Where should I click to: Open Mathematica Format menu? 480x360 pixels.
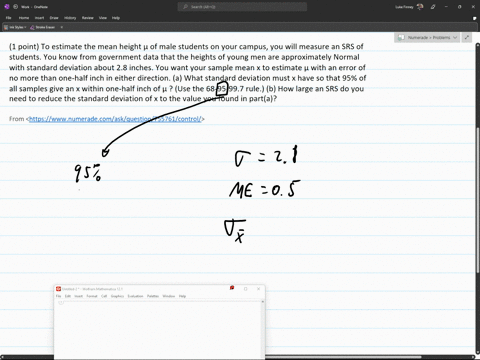point(92,296)
